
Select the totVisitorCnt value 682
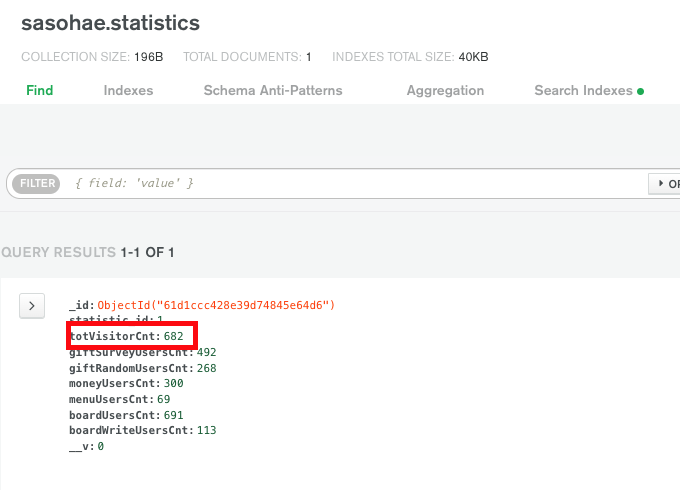pos(173,336)
